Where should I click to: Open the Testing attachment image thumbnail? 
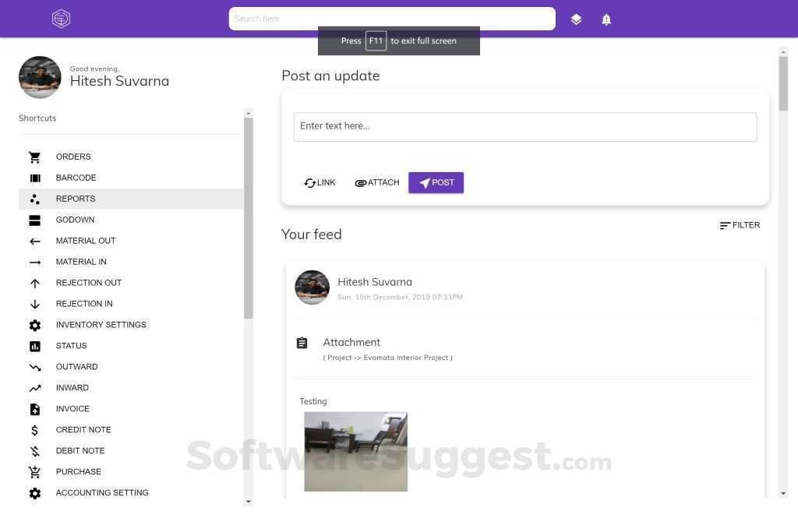[355, 452]
